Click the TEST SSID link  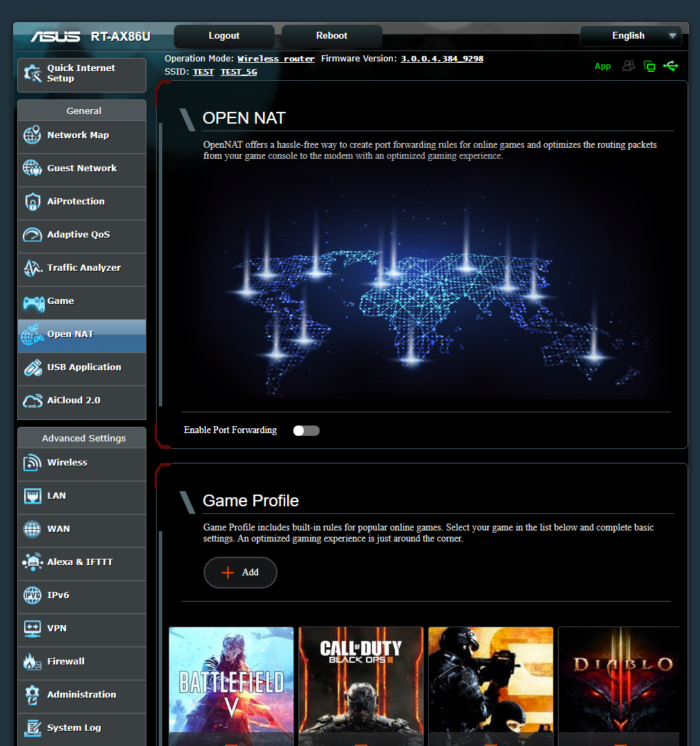point(203,72)
